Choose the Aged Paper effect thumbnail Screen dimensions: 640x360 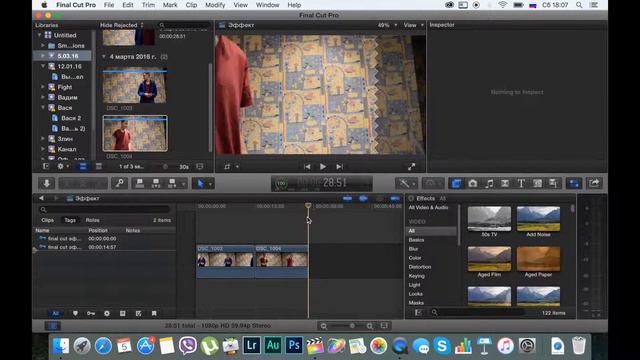point(538,259)
